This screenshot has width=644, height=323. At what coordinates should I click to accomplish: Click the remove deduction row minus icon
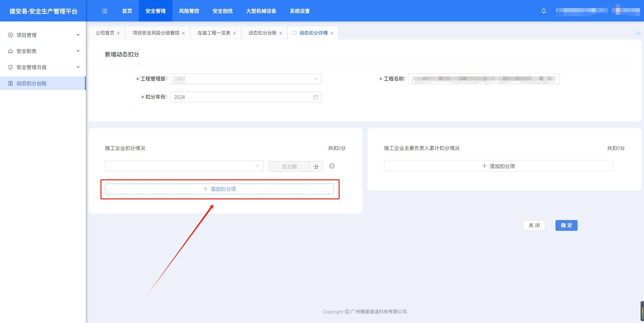332,166
